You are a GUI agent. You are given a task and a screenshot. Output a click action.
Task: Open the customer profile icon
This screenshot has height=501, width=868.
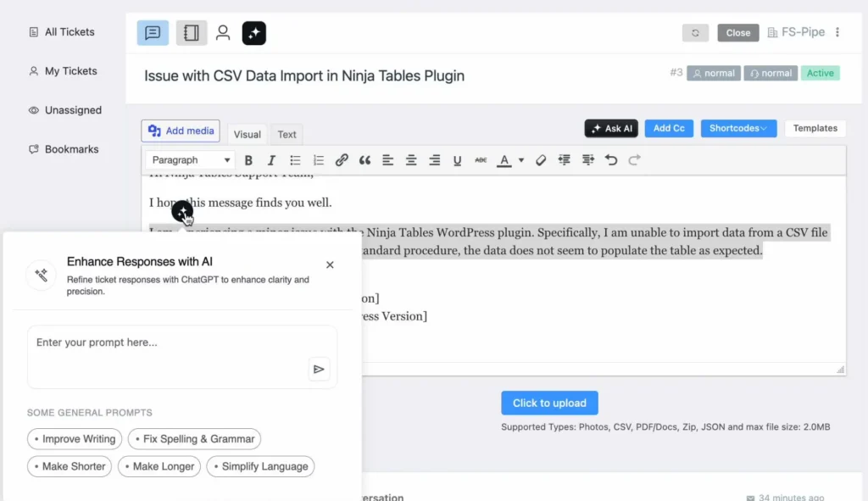click(223, 33)
